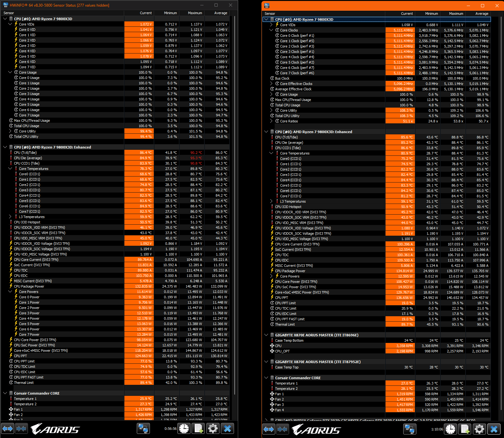Collapse Core Usage list in left window
The image size is (504, 438).
pos(10,72)
